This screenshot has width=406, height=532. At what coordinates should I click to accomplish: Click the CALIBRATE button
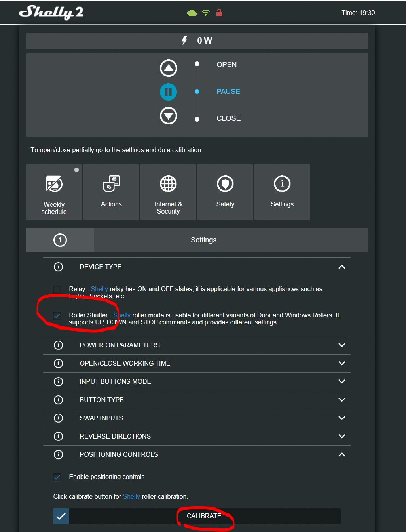(x=204, y=516)
